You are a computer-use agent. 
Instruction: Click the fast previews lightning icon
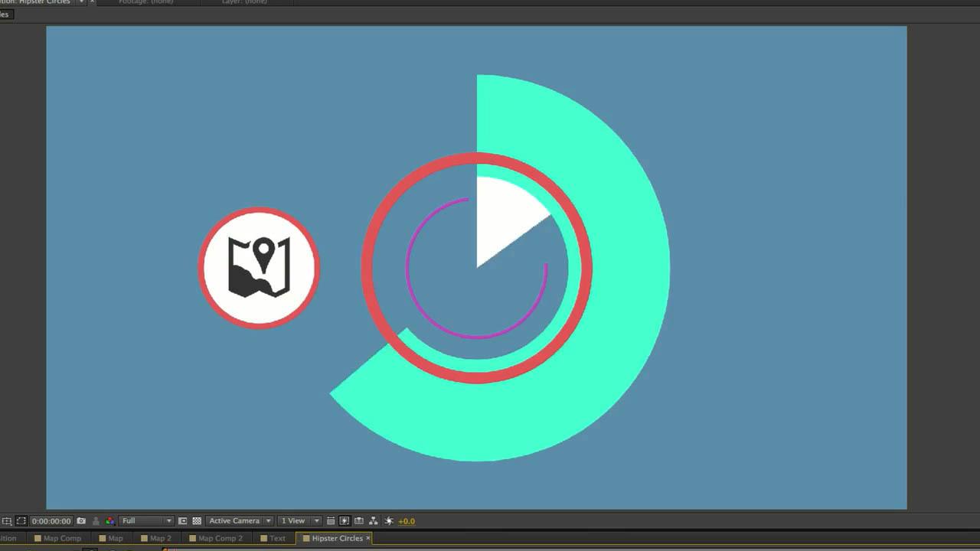pos(345,520)
